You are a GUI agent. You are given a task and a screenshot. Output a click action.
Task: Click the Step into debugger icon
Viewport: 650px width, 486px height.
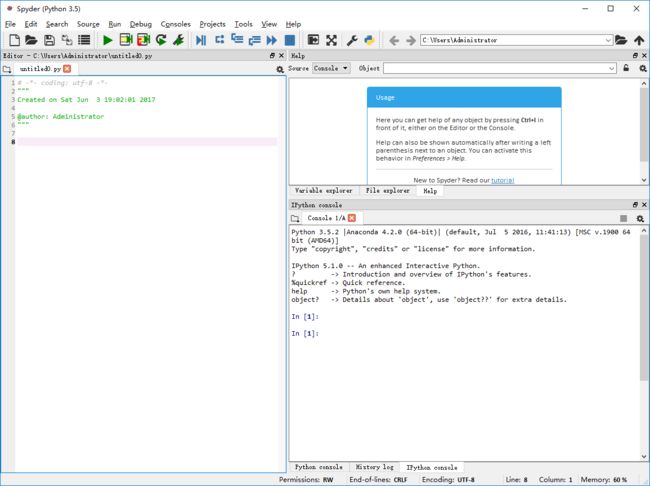click(237, 40)
